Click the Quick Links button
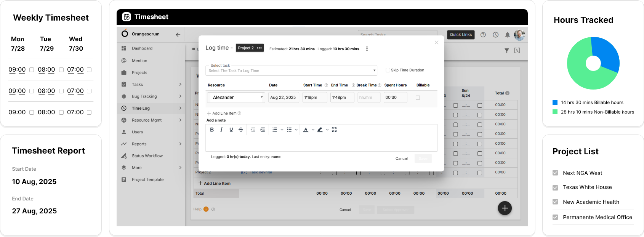Screen dimensions: 644x237 click(461, 35)
